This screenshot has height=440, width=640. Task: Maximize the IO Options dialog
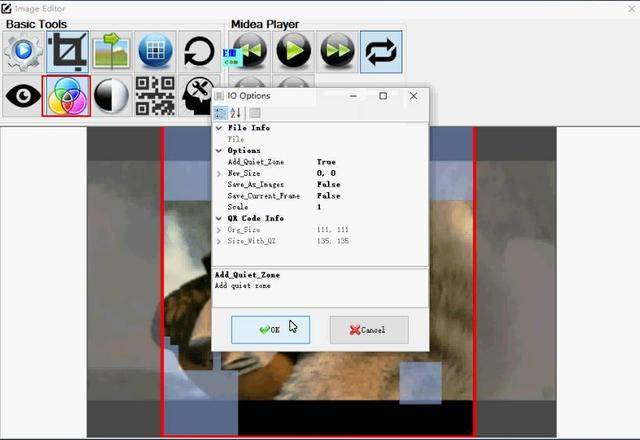[x=383, y=96]
